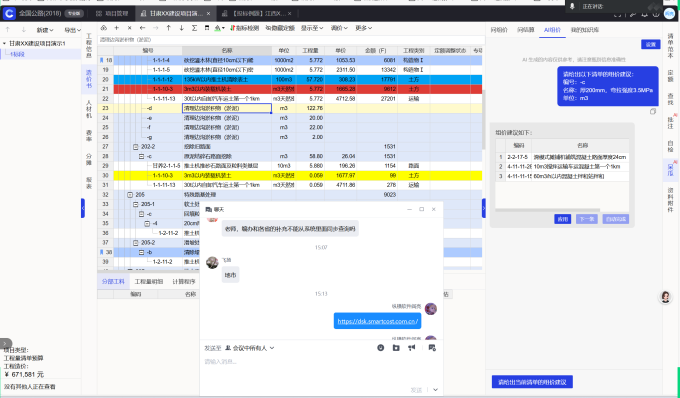
Task: Open the 调价 dropdown
Action: click(x=339, y=28)
